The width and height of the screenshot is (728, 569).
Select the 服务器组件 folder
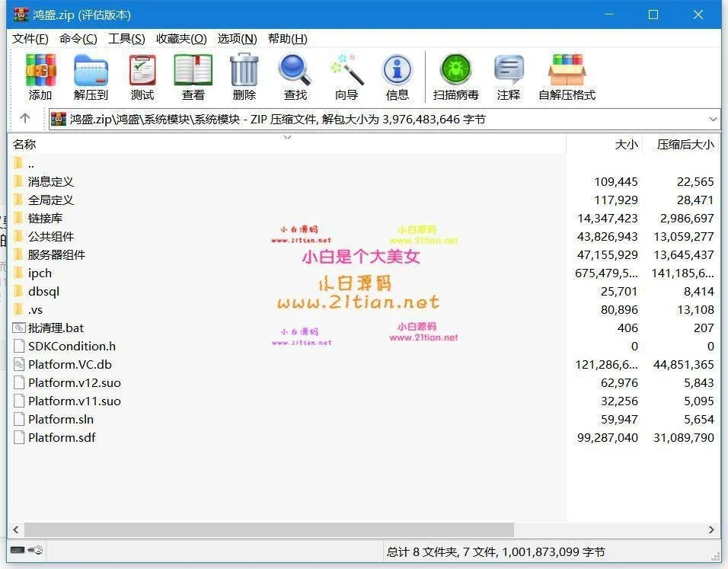(56, 254)
